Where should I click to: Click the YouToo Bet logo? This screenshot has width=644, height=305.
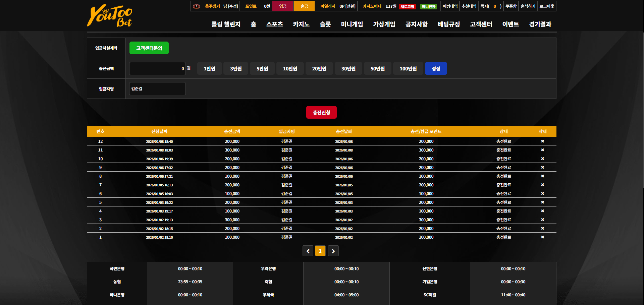point(110,15)
